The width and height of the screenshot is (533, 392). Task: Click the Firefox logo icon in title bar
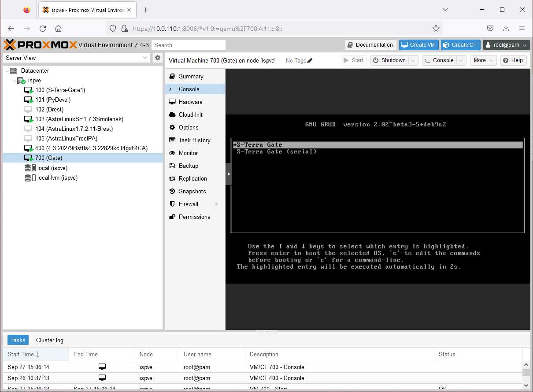(27, 10)
